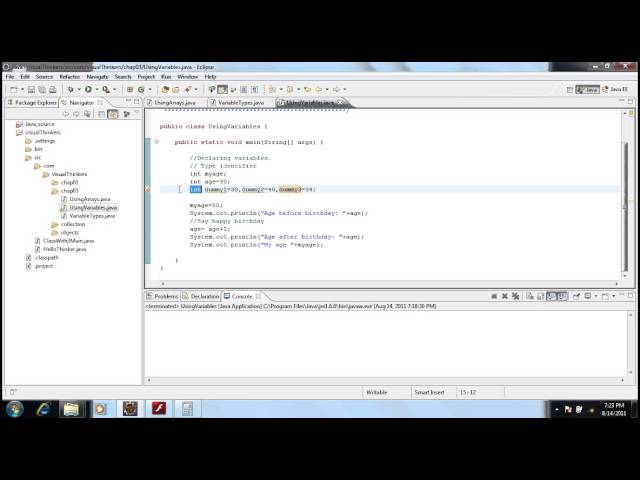Viewport: 640px width, 480px height.
Task: Open the Window menu
Action: click(188, 77)
